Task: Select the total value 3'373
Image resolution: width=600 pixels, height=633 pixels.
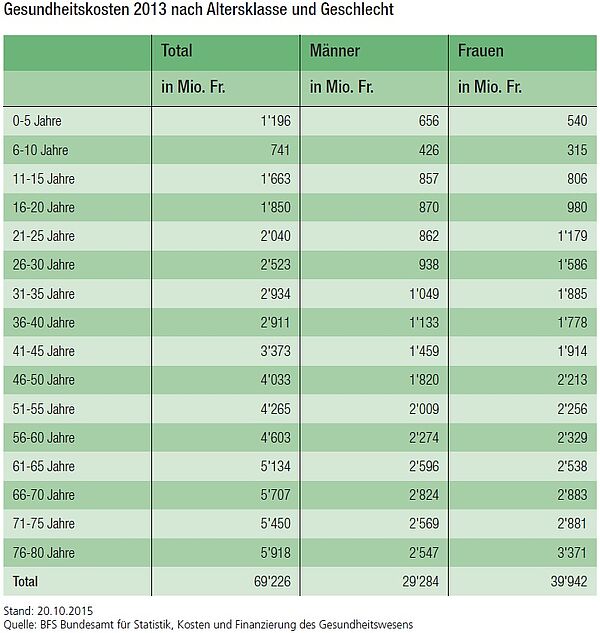Action: (x=272, y=351)
